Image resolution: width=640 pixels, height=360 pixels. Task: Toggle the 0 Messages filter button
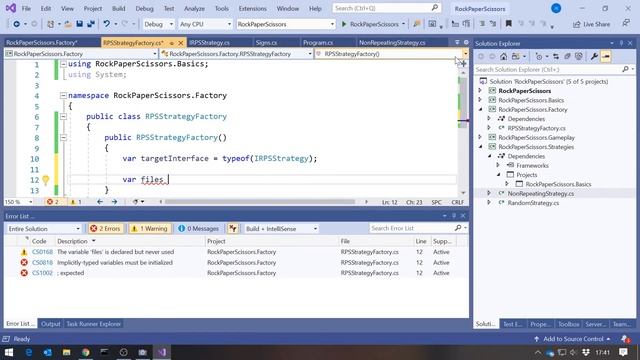pos(199,229)
